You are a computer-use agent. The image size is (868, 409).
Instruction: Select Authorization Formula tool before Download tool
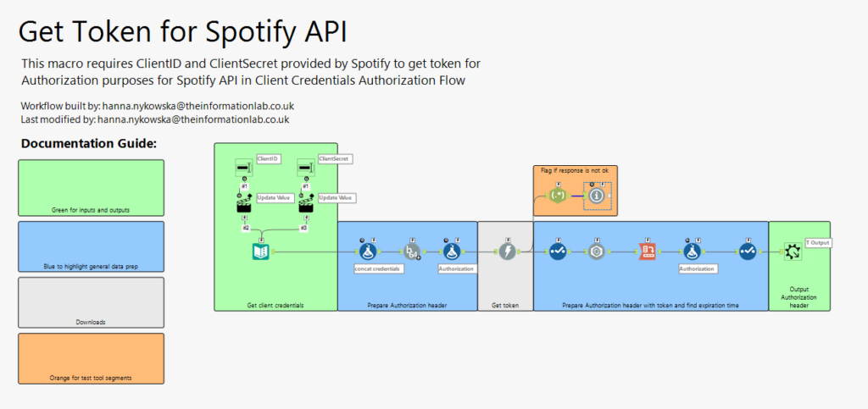tap(452, 252)
